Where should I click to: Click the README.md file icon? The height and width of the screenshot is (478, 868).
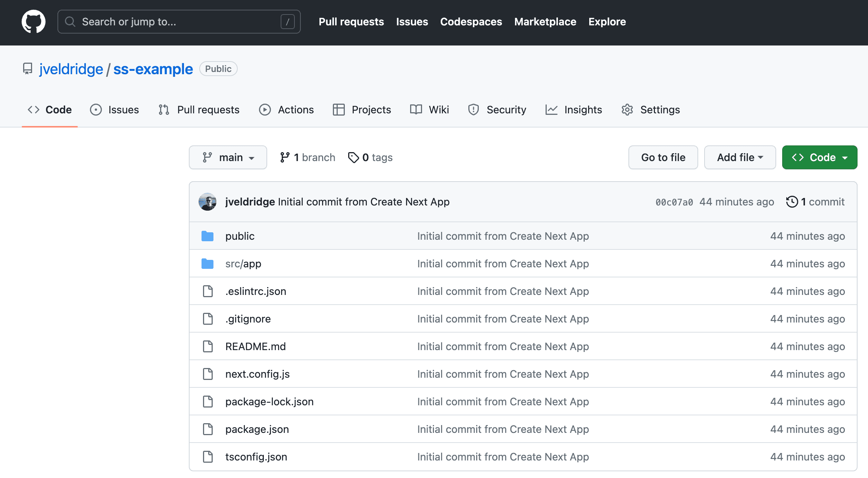pos(207,346)
